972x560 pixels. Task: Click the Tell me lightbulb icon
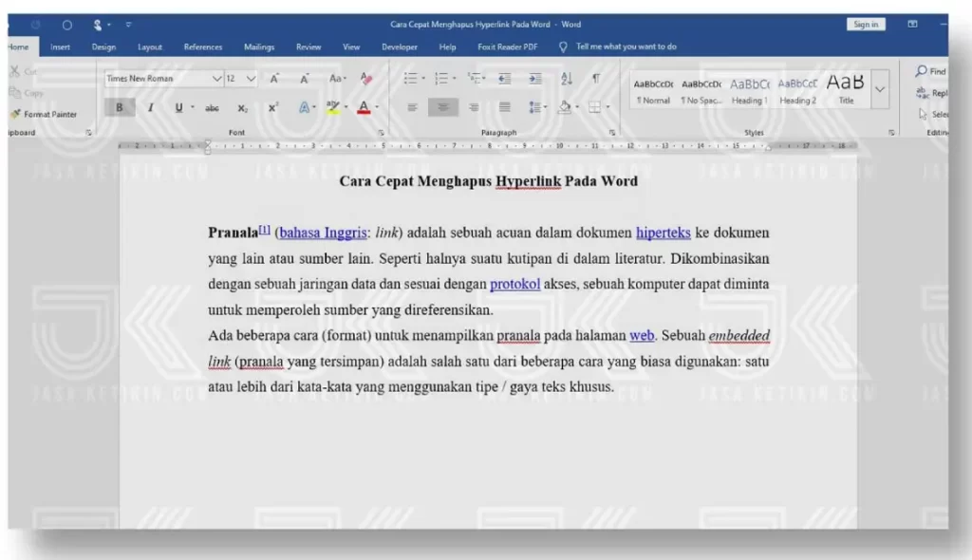tap(563, 47)
